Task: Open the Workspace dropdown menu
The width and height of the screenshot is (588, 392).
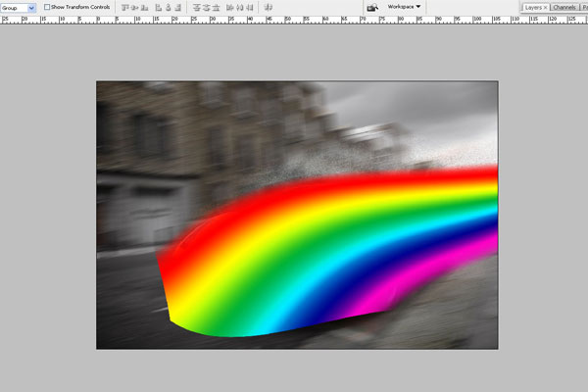Action: [404, 7]
